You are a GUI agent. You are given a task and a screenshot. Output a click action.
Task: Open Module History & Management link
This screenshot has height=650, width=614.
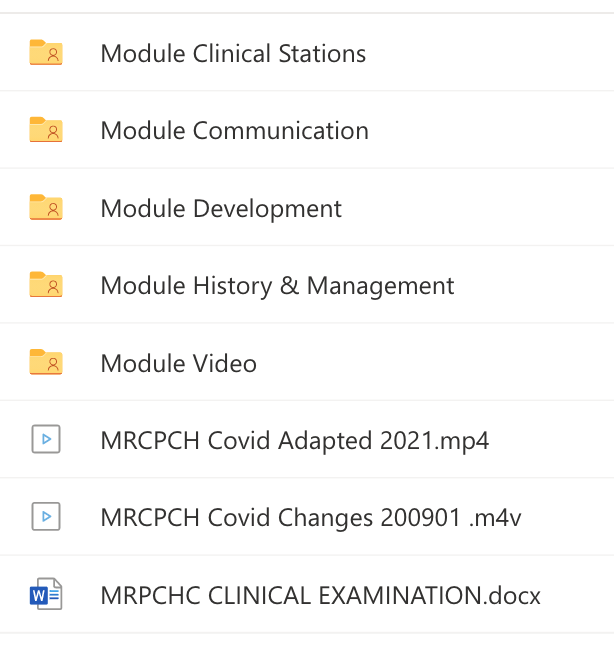click(277, 285)
